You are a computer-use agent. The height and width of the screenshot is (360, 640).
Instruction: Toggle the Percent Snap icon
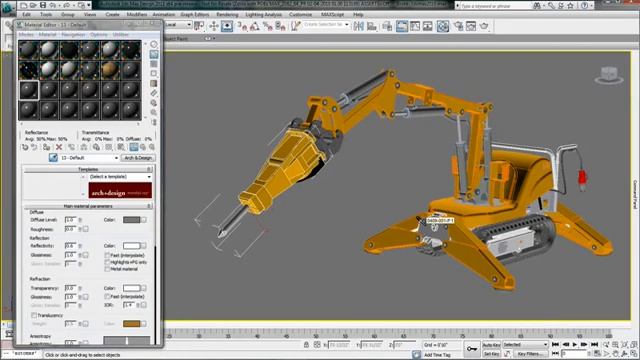coord(268,26)
